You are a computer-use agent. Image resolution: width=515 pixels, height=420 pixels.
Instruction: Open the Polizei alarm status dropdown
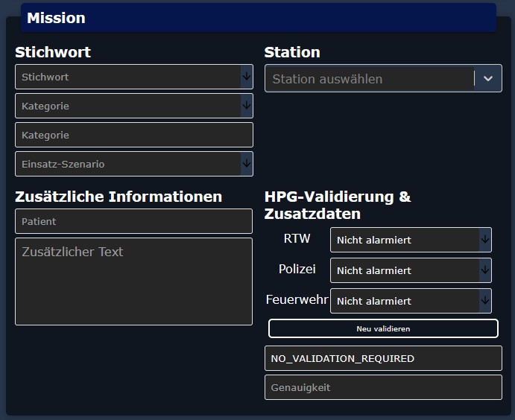[411, 270]
